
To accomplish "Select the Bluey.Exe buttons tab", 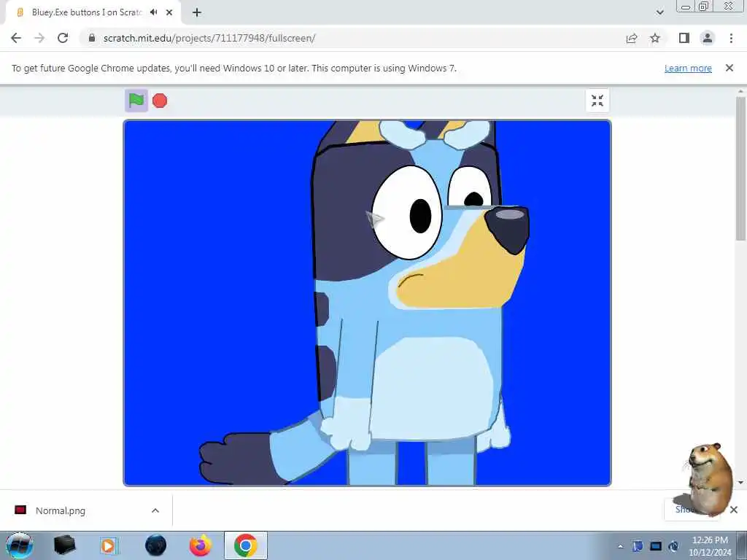I will click(86, 12).
